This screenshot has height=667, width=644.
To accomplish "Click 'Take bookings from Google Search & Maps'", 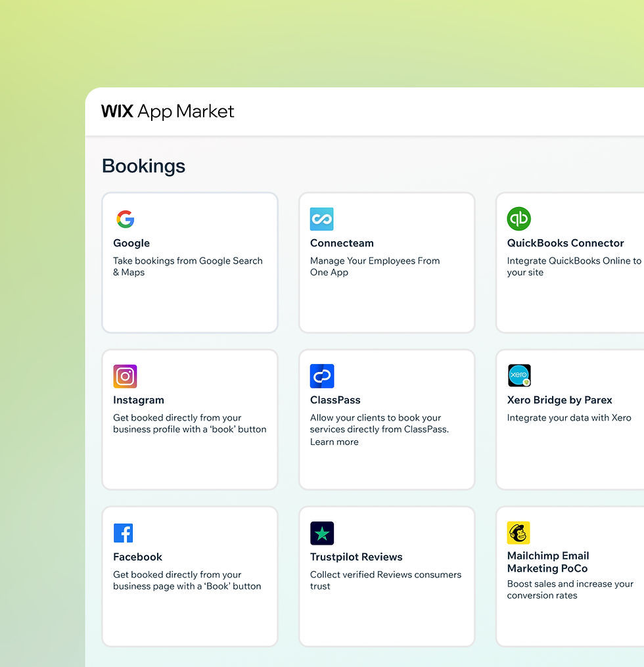I will click(187, 266).
